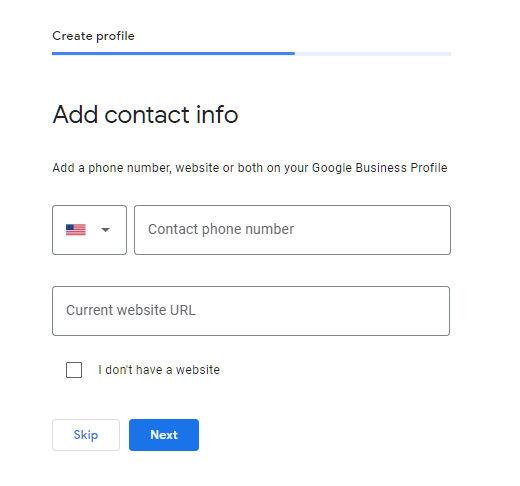Select the "I don't have a website" label
Viewport: 520px width, 486px height.
click(159, 370)
